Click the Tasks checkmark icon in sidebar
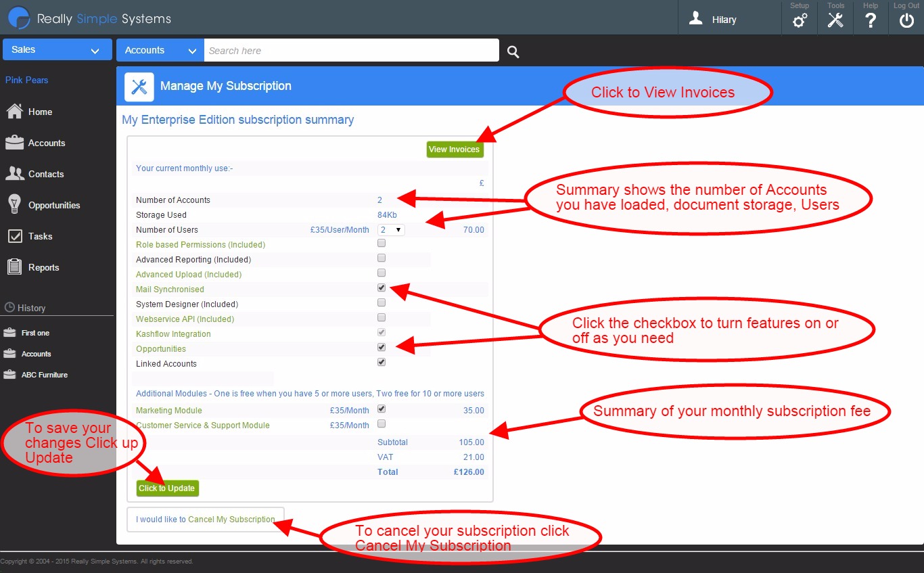The image size is (924, 573). click(x=15, y=236)
